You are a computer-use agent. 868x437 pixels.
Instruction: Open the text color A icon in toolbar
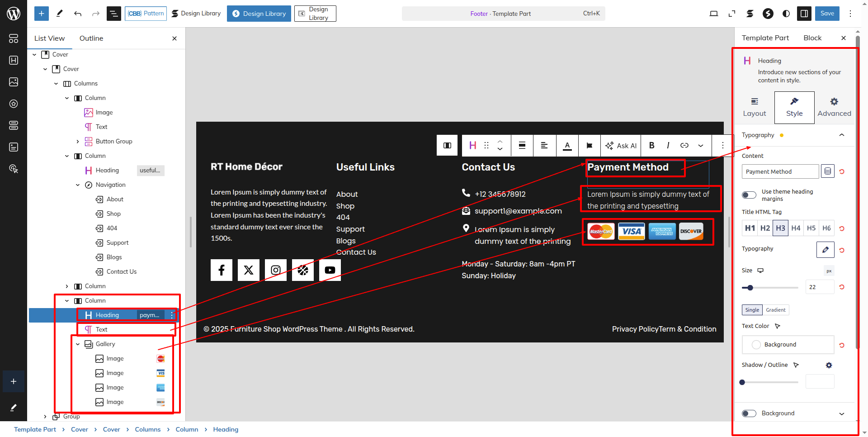(x=567, y=145)
